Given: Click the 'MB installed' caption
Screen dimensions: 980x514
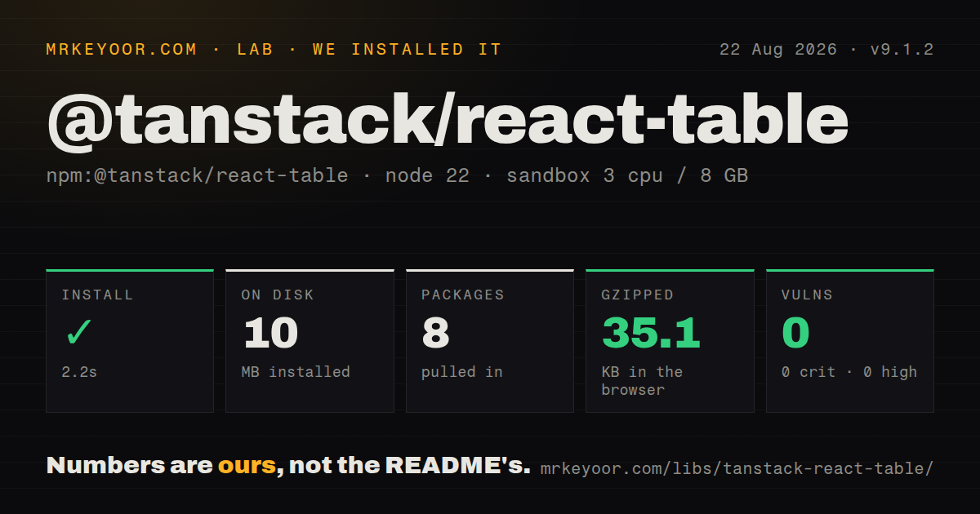Looking at the screenshot, I should 296,372.
